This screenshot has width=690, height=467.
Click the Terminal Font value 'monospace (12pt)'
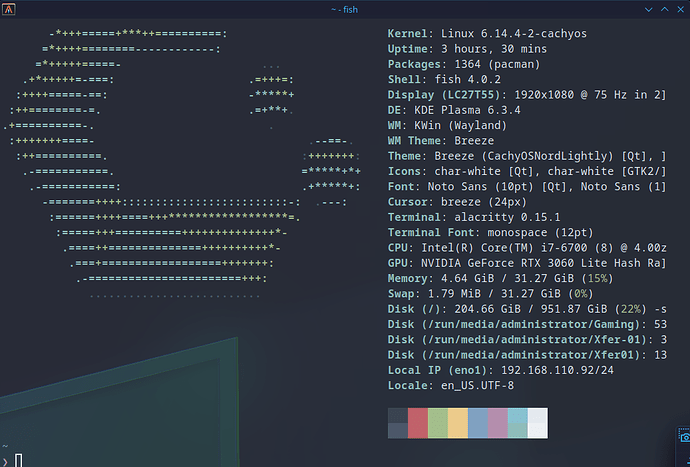coord(540,233)
